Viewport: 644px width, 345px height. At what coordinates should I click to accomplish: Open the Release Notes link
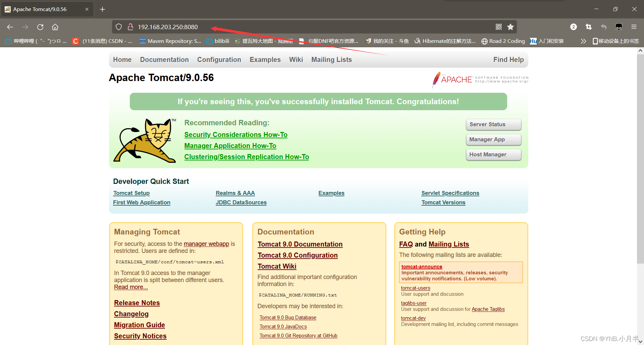pyautogui.click(x=137, y=303)
